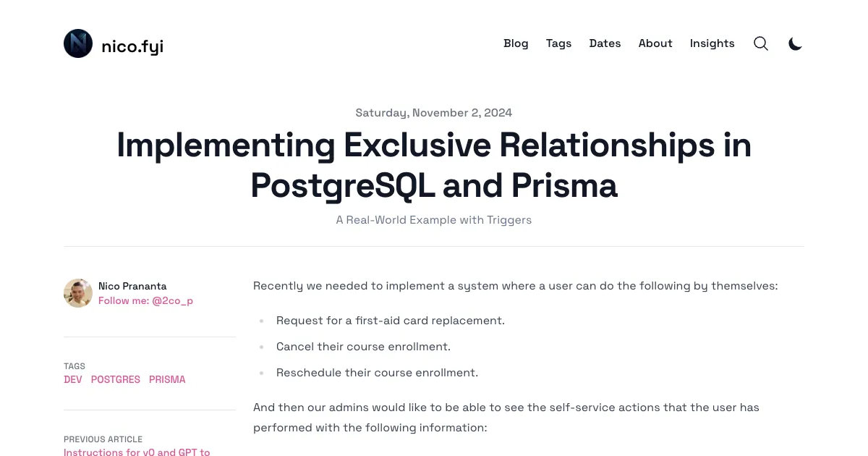
Task: Open the About page link
Action: point(655,43)
